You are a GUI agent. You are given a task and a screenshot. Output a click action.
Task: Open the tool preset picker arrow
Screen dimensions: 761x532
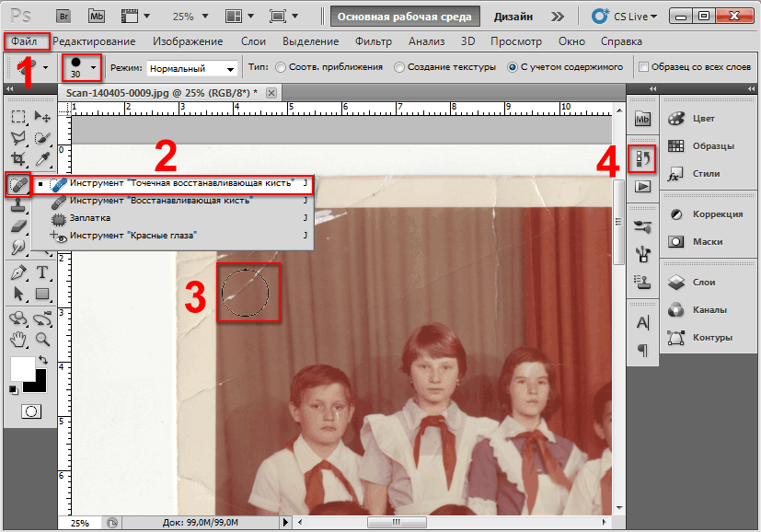46,67
